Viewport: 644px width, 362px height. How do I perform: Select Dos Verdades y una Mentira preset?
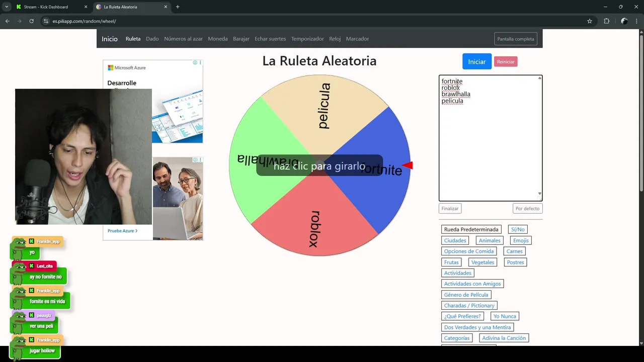point(477,327)
